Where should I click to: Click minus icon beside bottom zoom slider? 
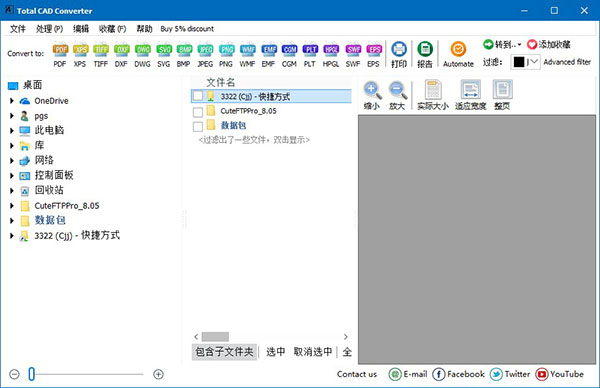click(x=15, y=374)
